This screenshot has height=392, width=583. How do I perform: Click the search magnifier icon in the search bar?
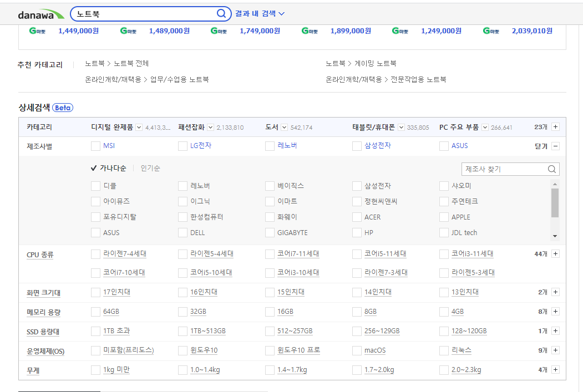click(221, 14)
